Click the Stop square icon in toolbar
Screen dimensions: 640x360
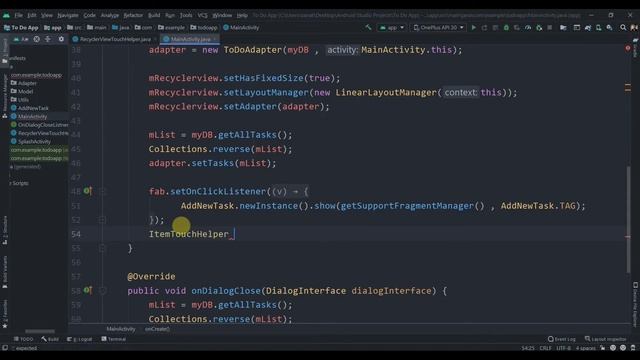click(550, 27)
